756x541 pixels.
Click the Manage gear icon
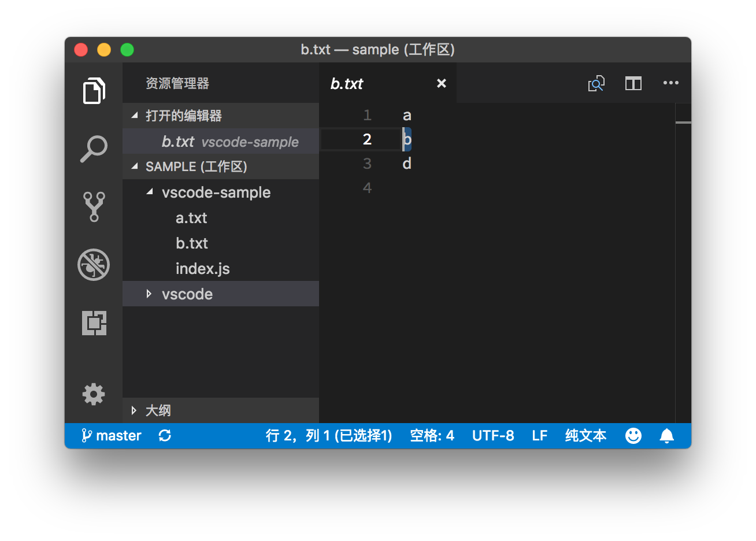click(x=94, y=394)
